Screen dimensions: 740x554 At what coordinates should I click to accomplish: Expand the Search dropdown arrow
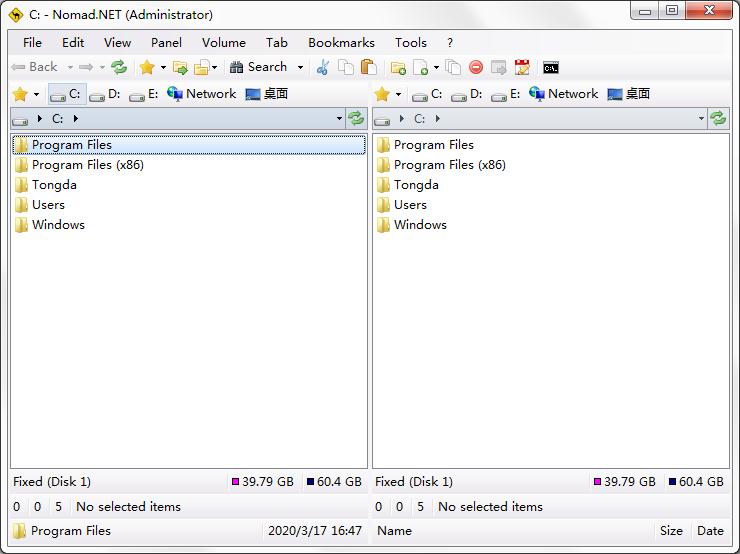300,67
